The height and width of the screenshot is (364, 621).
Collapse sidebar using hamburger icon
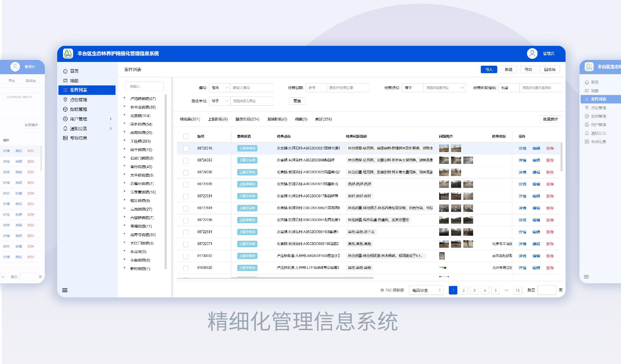pyautogui.click(x=65, y=290)
